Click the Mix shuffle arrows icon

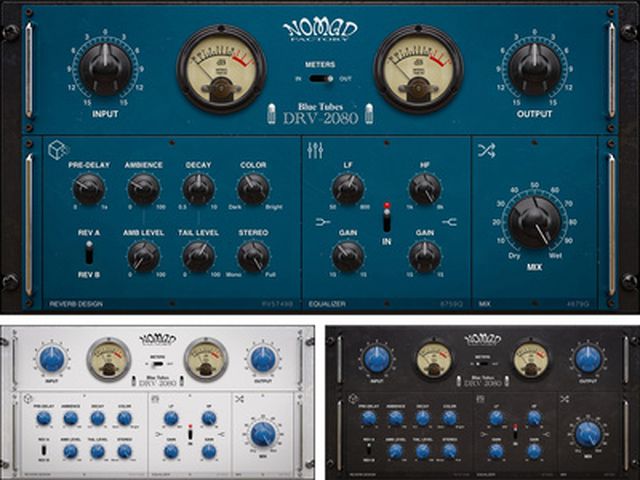487,150
